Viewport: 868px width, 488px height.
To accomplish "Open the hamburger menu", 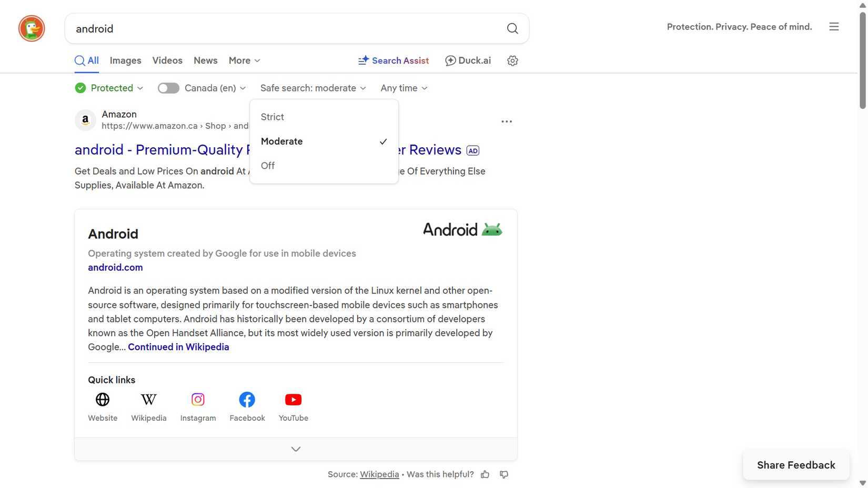I will (834, 26).
